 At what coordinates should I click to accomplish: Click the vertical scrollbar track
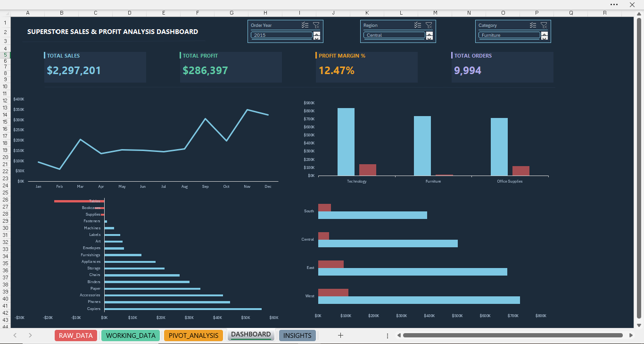click(x=639, y=170)
